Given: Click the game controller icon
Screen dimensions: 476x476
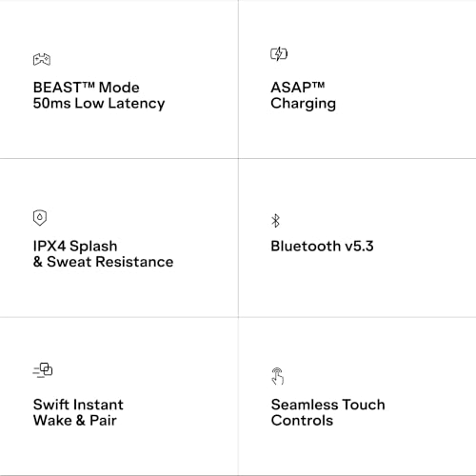Looking at the screenshot, I should pos(42,59).
